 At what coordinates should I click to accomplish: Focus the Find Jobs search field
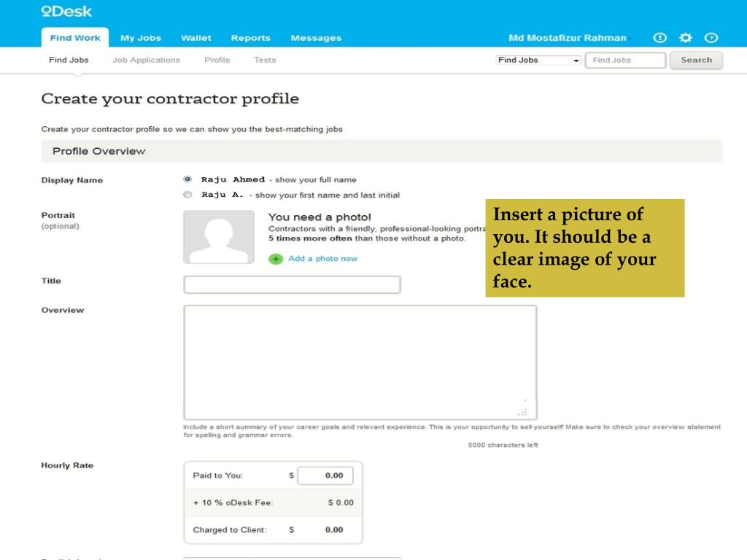point(625,60)
